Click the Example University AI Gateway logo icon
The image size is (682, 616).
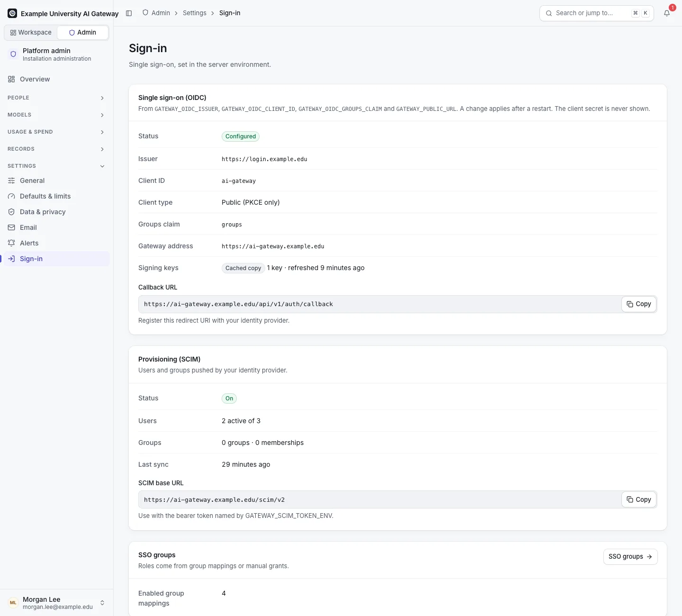[x=12, y=13]
